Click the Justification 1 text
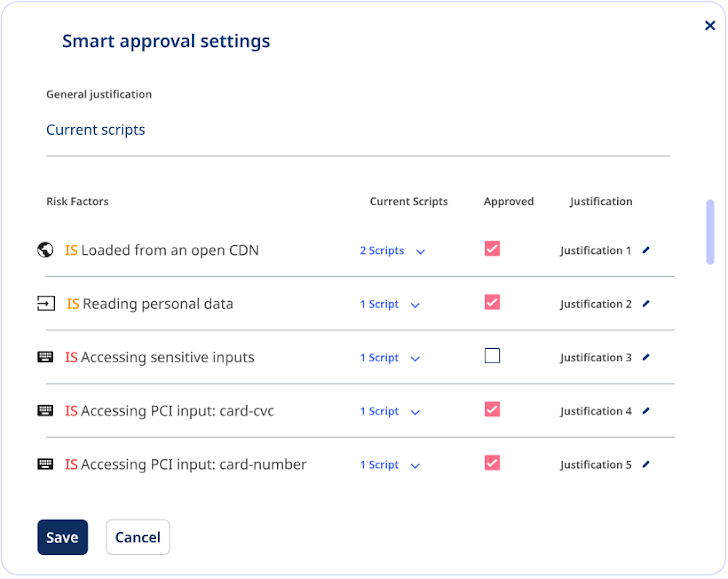Image resolution: width=728 pixels, height=579 pixels. tap(596, 251)
